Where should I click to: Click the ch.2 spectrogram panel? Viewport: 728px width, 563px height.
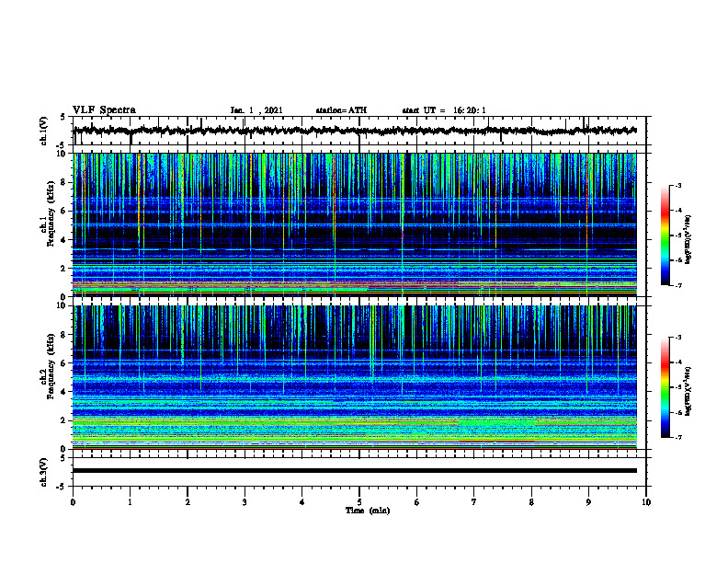click(355, 377)
